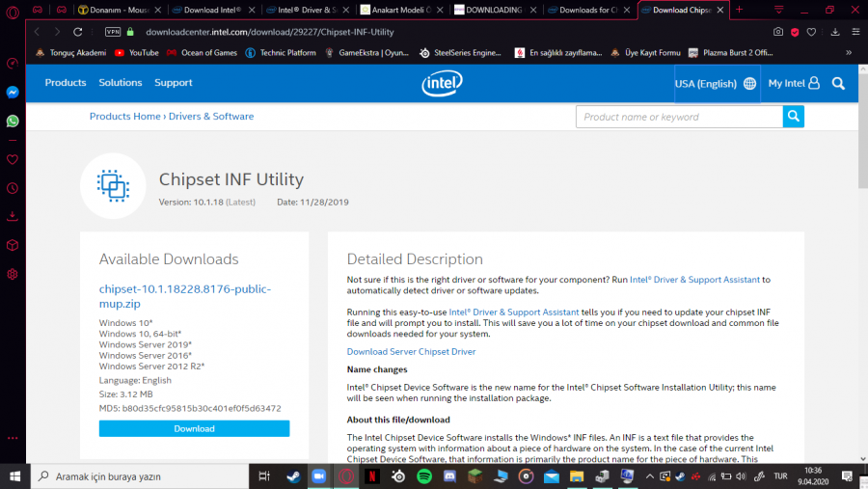Open Tonguç Akademi bookmark
This screenshot has width=868, height=489.
coord(70,53)
